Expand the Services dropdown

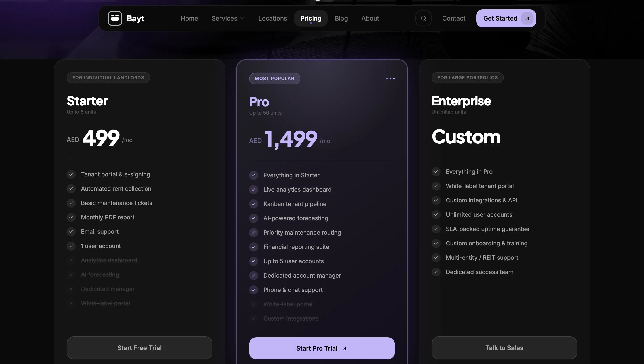(x=228, y=18)
